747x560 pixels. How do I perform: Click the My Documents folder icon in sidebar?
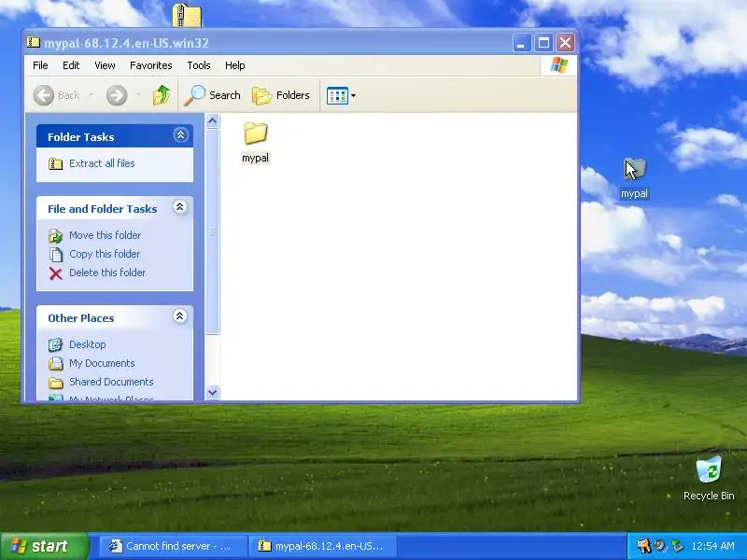(56, 363)
